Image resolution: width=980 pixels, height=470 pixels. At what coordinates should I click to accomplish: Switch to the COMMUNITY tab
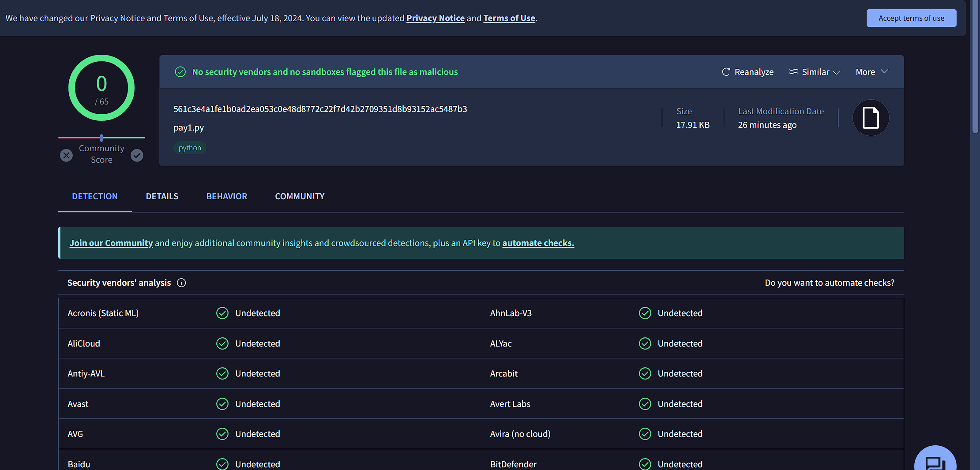point(300,196)
